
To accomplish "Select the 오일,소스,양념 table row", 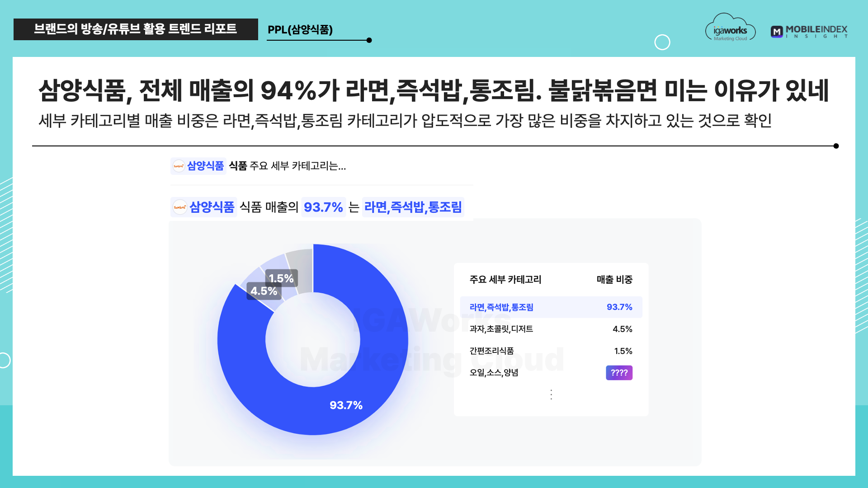I will click(x=551, y=373).
